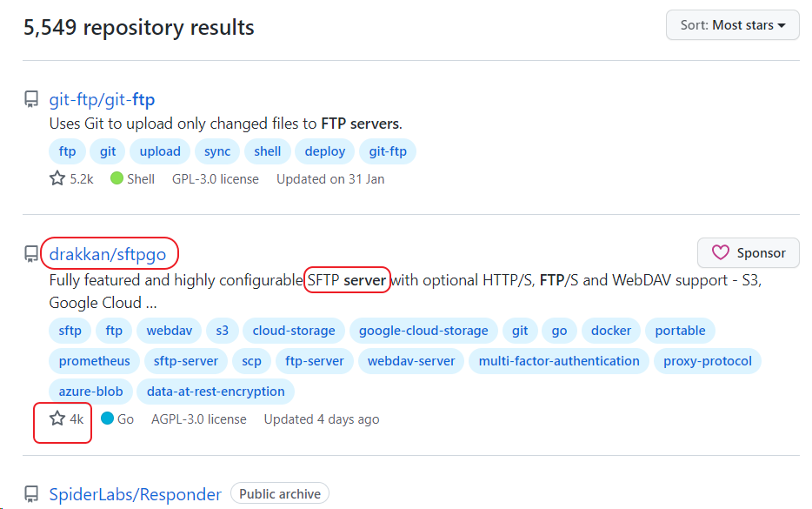
Task: Click the sftp-server topic tag
Action: [x=185, y=360]
